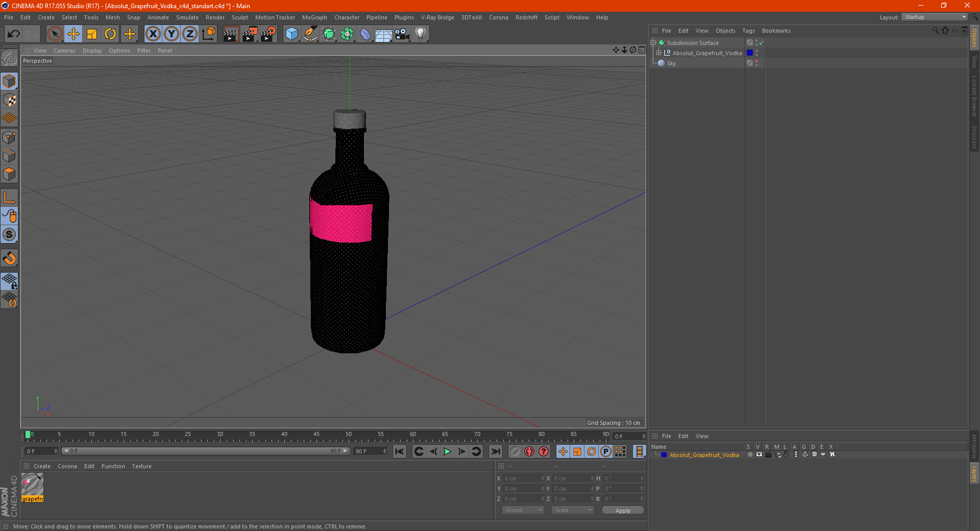Click blue layer swatch of Absolut_Grapefruit_Vodka object
980x531 pixels.
click(750, 53)
